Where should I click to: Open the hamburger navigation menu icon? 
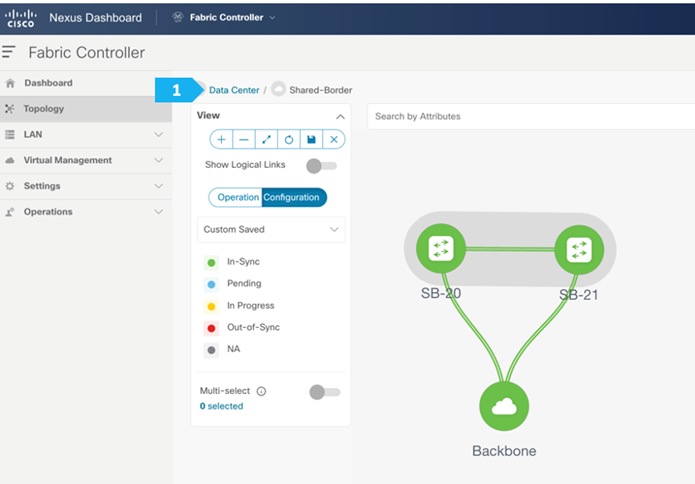tap(9, 52)
